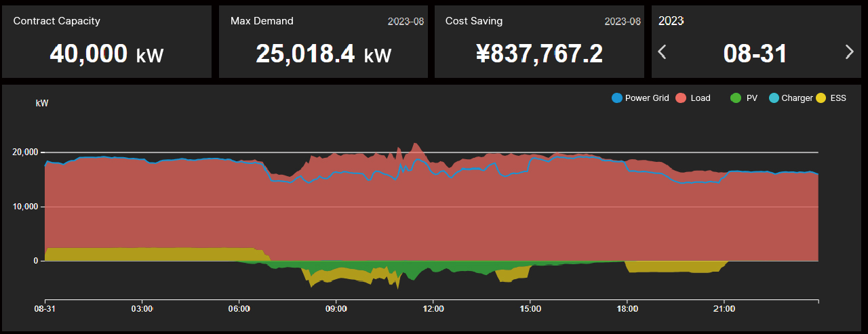868x334 pixels.
Task: Click the 25,018.4 kW Max Demand value
Action: [x=323, y=54]
